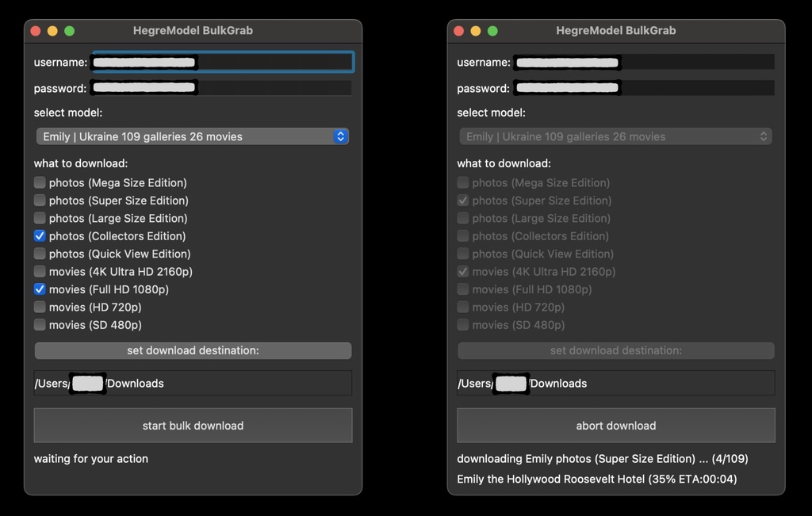Select movies (HD 720p) checkbox in the left window

coord(40,308)
